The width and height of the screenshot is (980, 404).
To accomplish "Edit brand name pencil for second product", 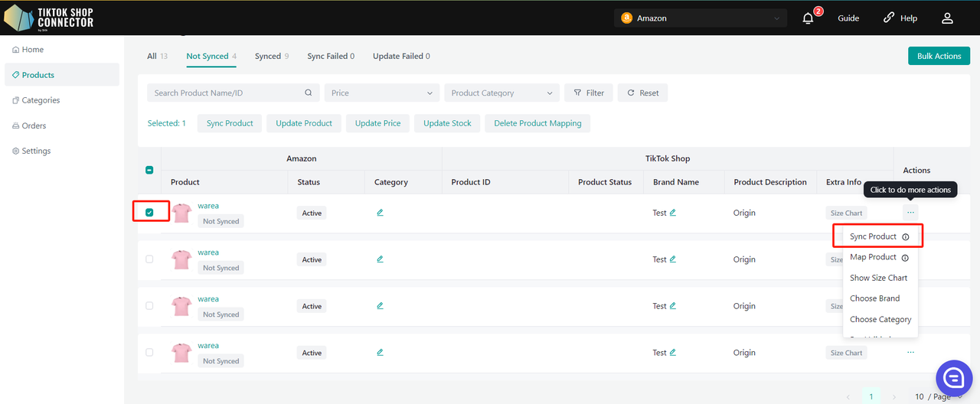I will tap(673, 259).
